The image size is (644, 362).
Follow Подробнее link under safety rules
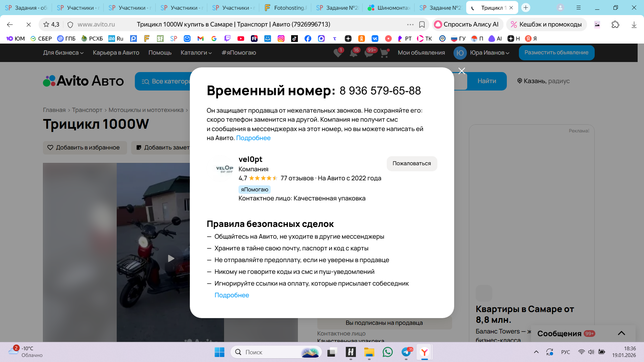[x=231, y=295]
